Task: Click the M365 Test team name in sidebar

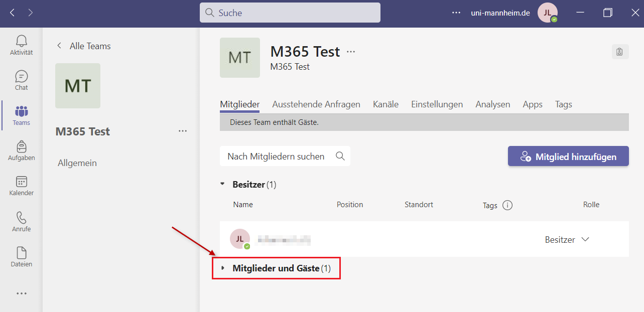Action: pos(83,131)
